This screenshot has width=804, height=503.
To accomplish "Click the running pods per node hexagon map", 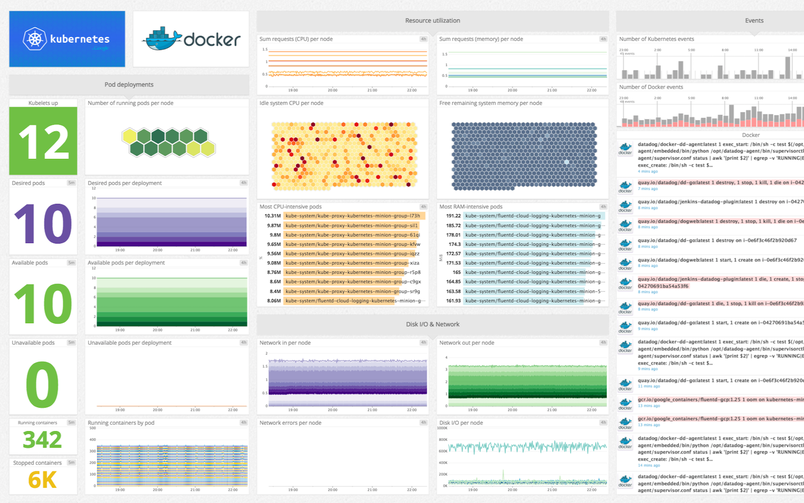I will 167,142.
